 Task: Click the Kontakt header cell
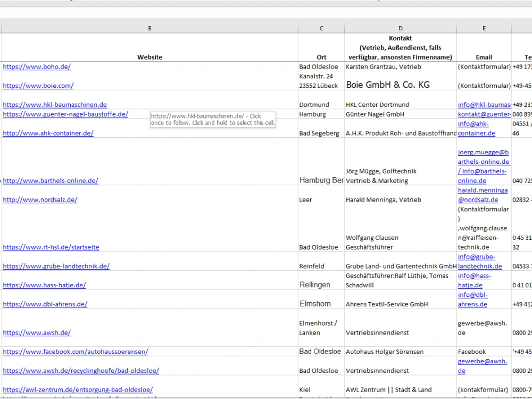pyautogui.click(x=401, y=47)
